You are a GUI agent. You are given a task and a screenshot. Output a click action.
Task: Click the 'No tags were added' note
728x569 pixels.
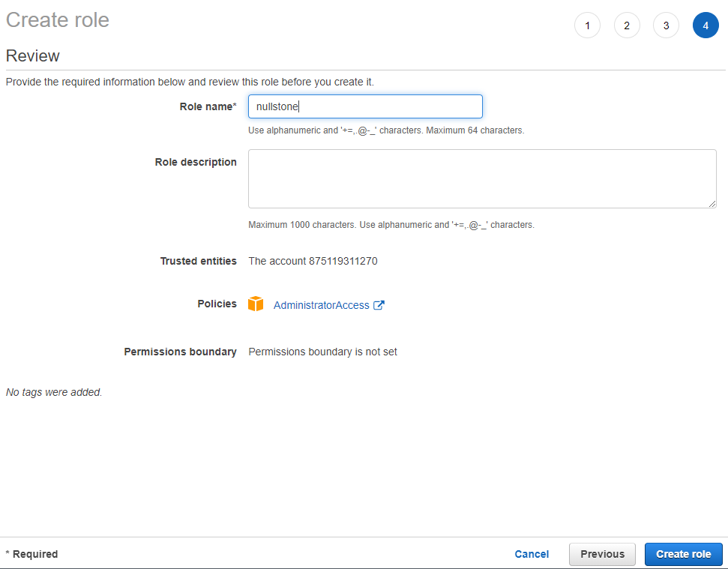tap(54, 392)
